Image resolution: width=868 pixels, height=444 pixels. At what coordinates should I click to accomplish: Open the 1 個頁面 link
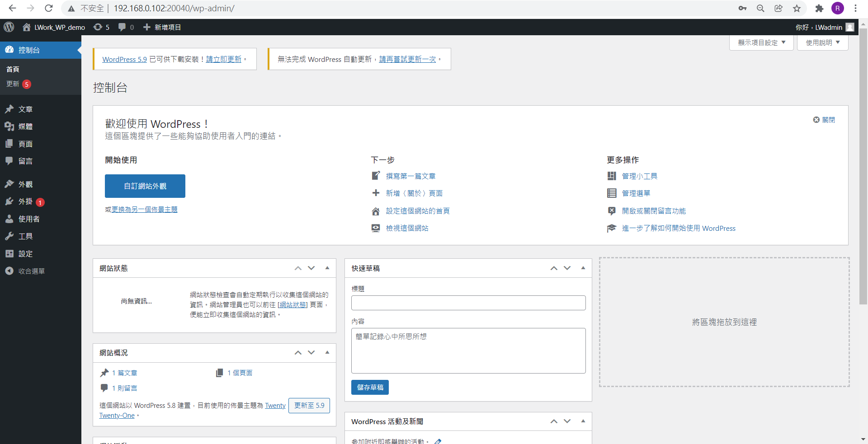(x=240, y=373)
